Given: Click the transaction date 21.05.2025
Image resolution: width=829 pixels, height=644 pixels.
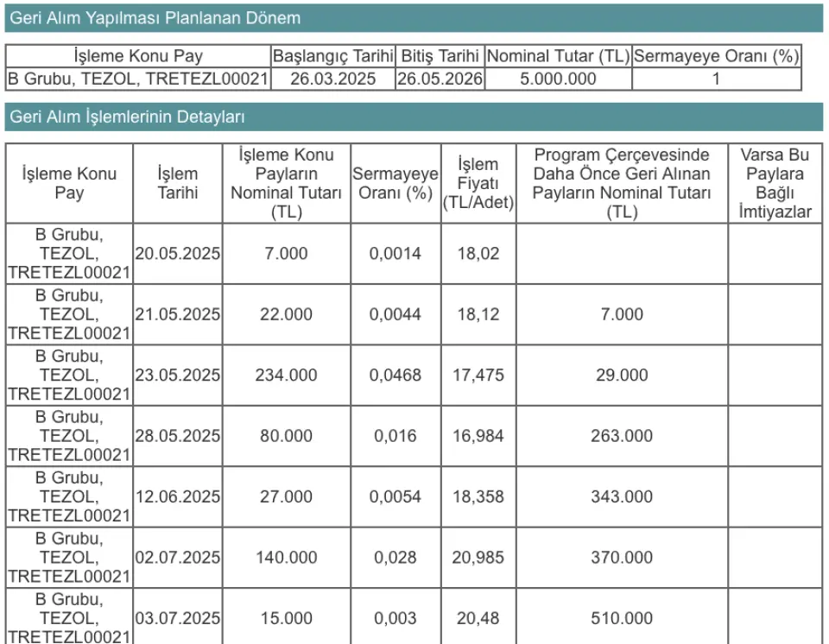Looking at the screenshot, I should click(x=178, y=314).
